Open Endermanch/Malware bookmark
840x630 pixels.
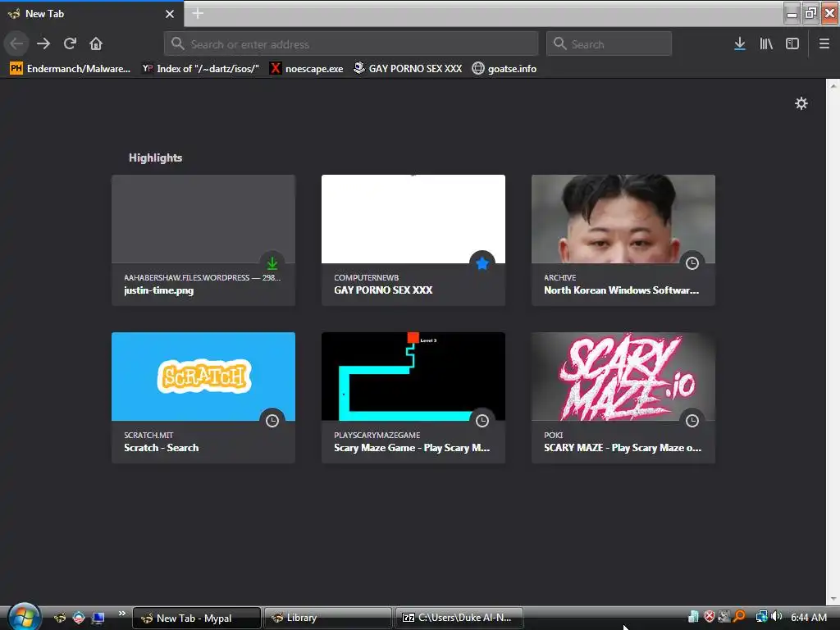coord(70,69)
